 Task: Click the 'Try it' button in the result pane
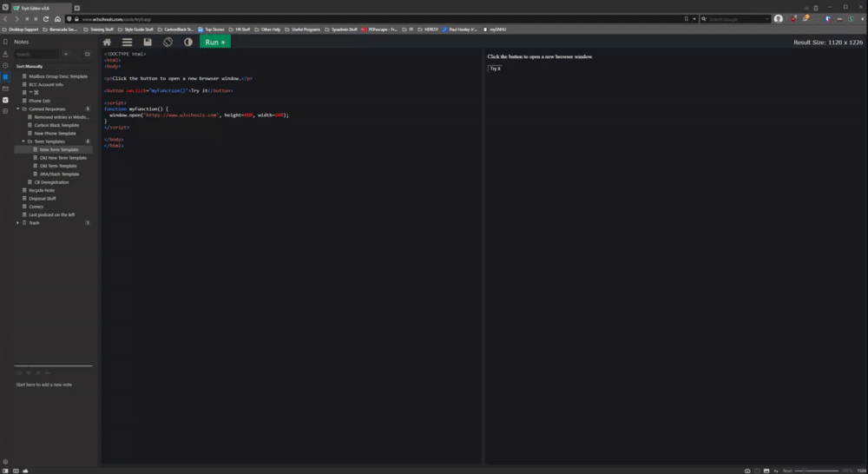pyautogui.click(x=495, y=69)
